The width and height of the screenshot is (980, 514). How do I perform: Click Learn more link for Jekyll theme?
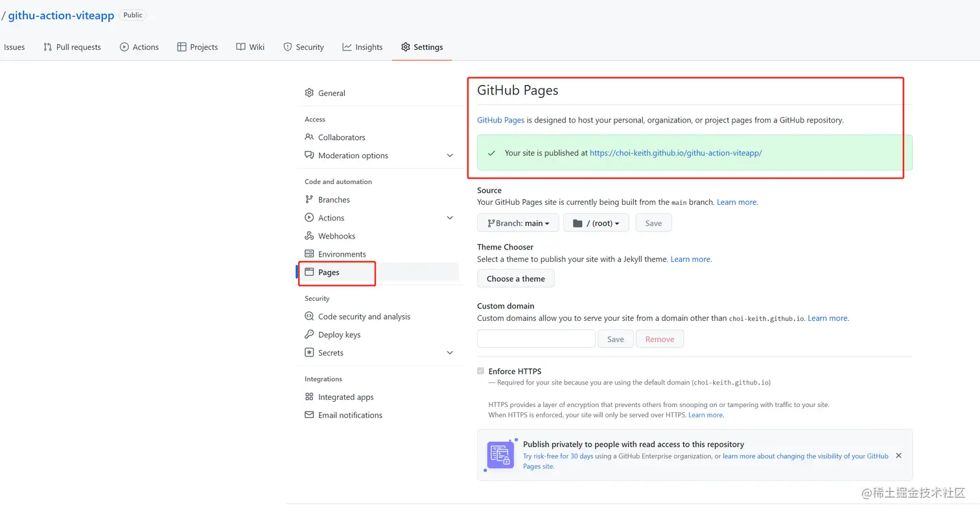point(690,259)
